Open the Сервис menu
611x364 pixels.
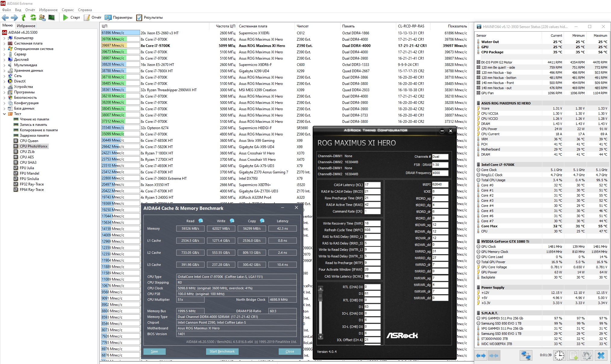coord(67,10)
